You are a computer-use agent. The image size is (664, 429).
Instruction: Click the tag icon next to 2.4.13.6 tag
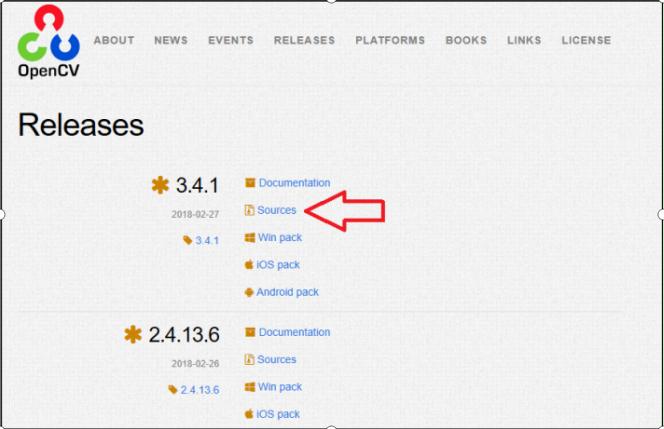pyautogui.click(x=173, y=389)
